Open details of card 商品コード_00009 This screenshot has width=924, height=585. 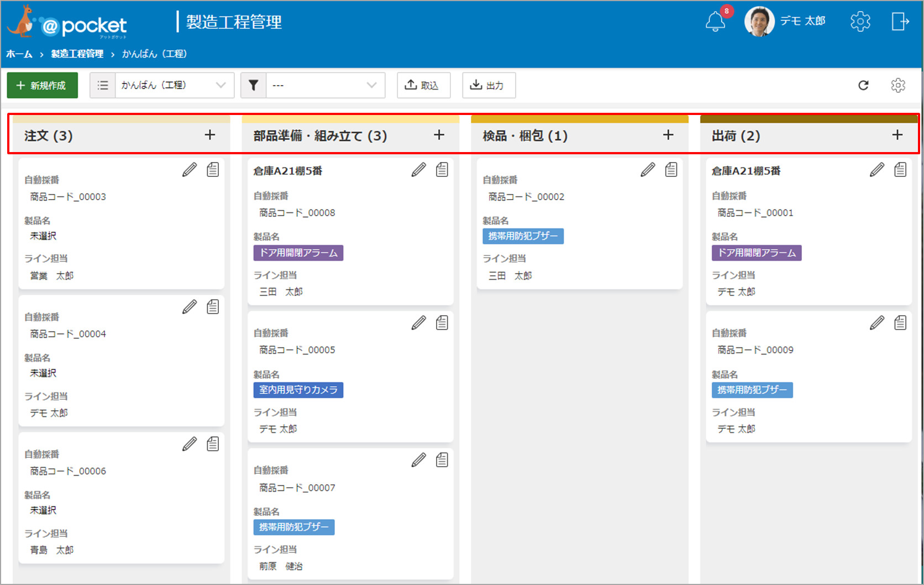(900, 323)
